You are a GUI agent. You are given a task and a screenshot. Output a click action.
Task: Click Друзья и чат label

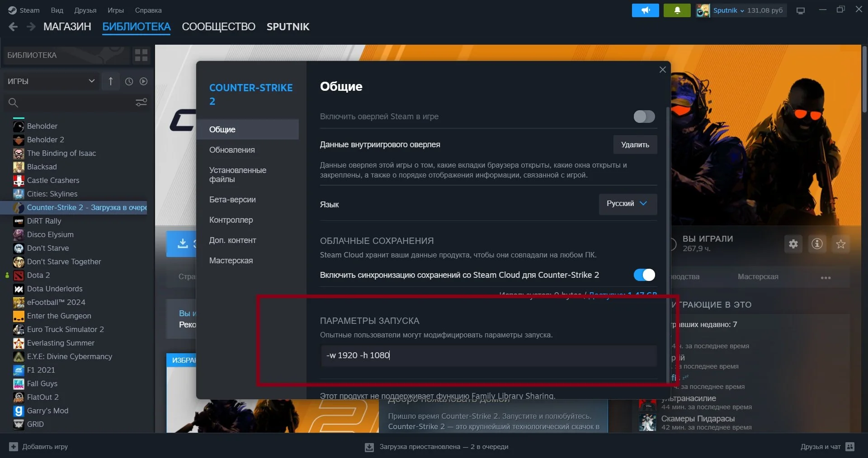[x=821, y=447]
